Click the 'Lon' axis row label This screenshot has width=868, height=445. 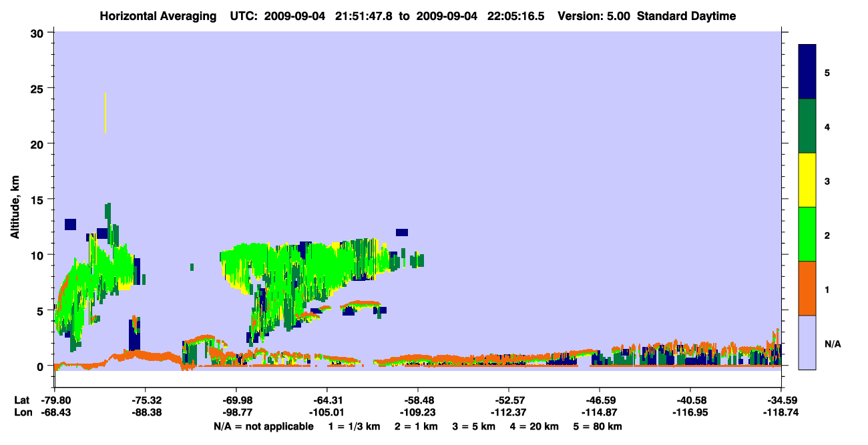22,412
